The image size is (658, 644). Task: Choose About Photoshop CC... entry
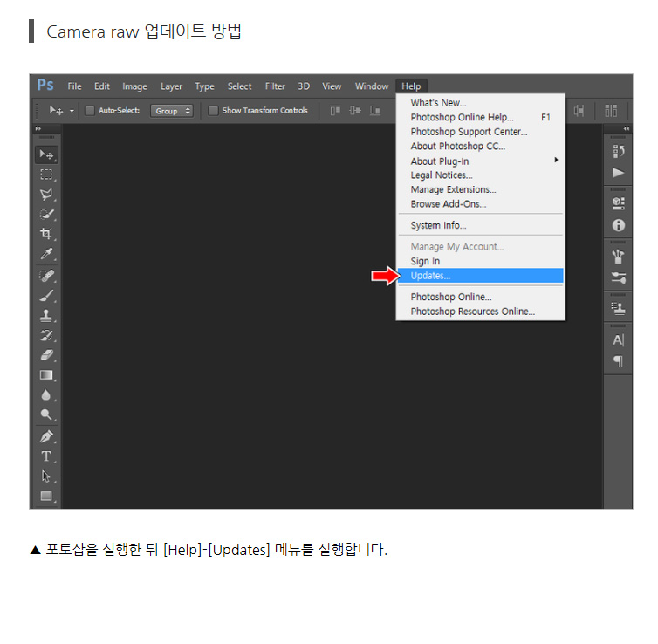[x=481, y=146]
